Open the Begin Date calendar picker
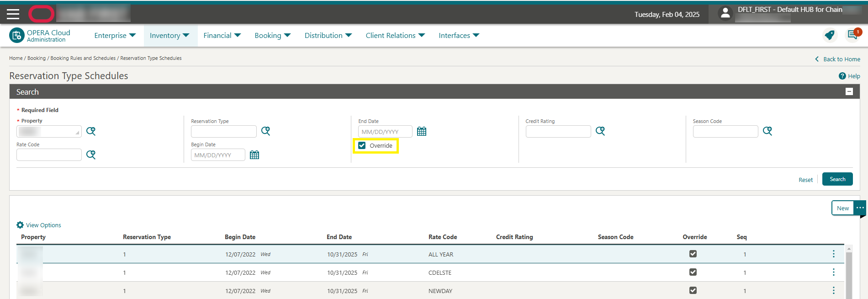 pos(254,155)
